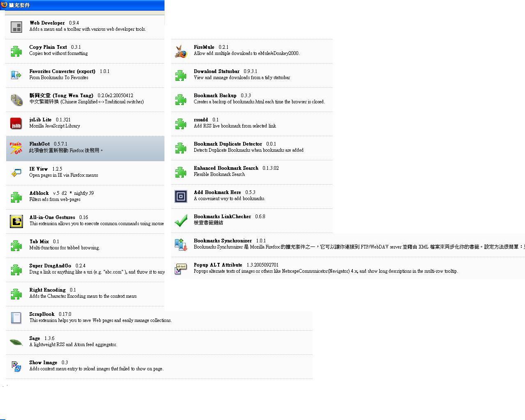Viewport: 525px width, 420px height.
Task: Click the "Tab Mix" extension name
Action: click(39, 242)
